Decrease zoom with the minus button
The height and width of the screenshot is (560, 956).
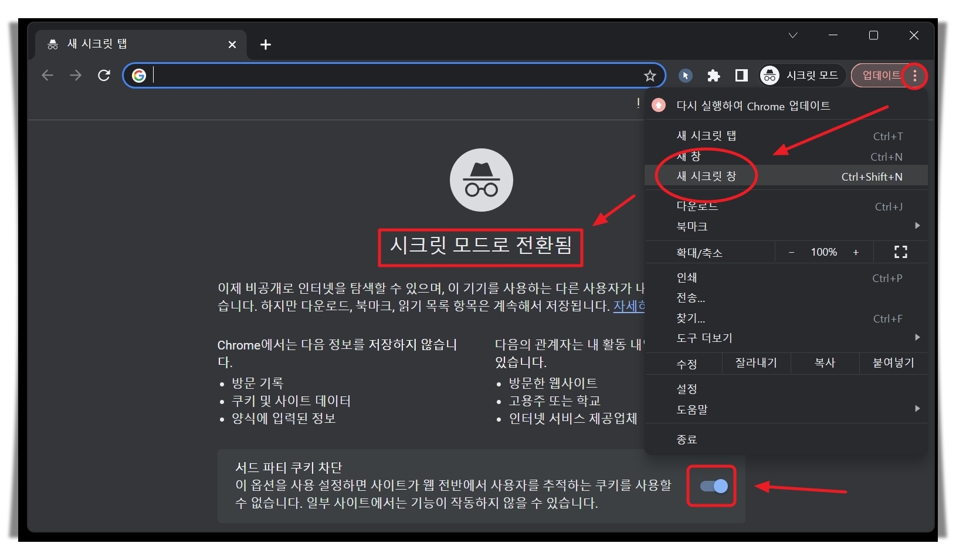click(x=791, y=252)
